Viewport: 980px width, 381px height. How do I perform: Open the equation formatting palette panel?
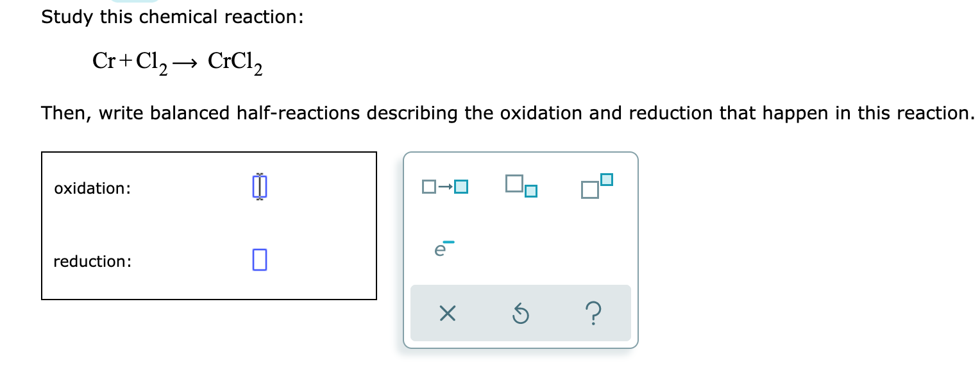click(x=521, y=250)
